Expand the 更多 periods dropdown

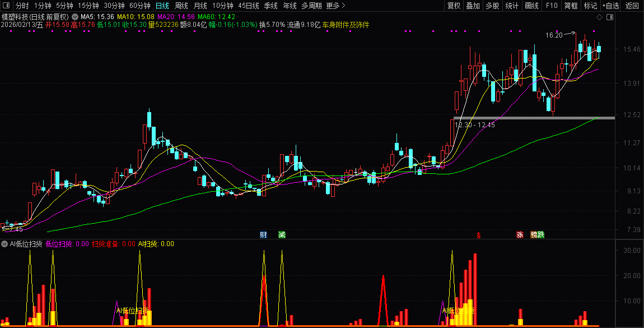(x=335, y=6)
